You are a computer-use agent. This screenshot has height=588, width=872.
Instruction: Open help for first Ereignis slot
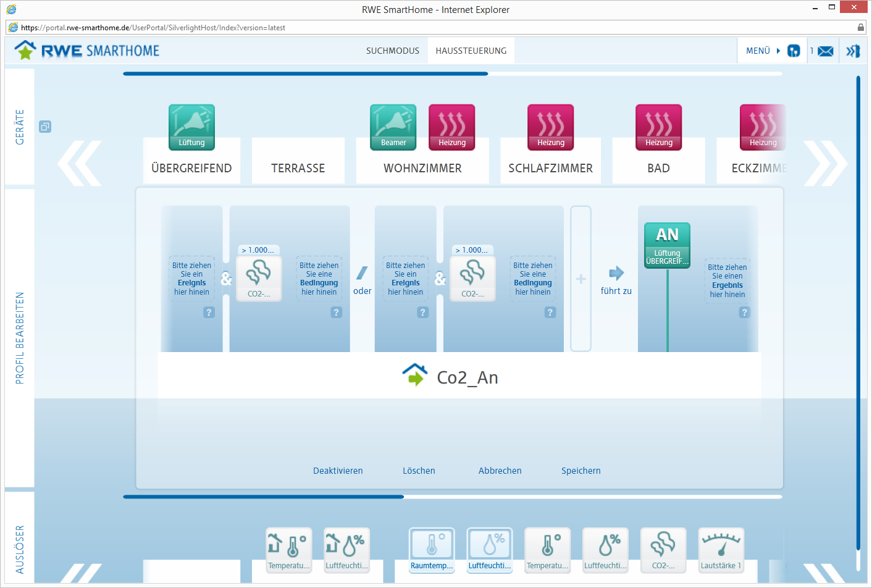pos(209,313)
